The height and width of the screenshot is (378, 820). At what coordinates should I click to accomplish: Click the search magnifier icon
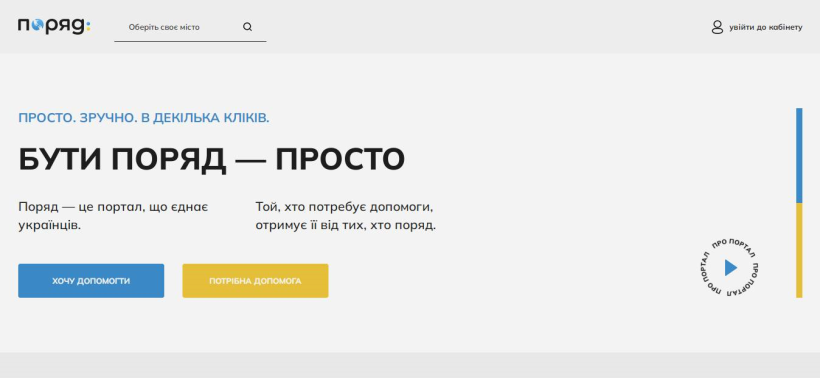(247, 27)
